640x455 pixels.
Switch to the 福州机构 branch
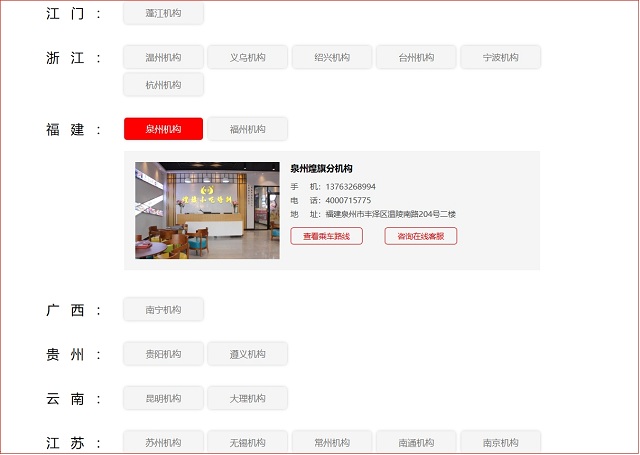(247, 129)
